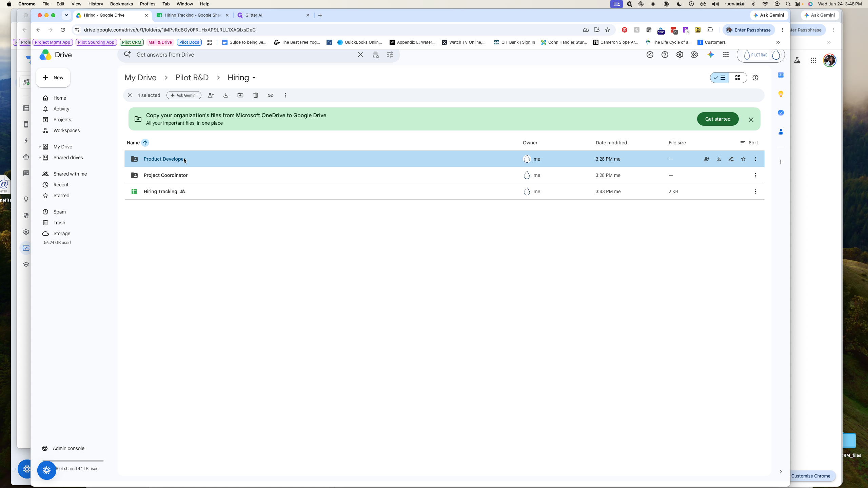Show more bookmarks chevron in bookmarks bar
Screen dimensions: 868x488
pos(778,42)
